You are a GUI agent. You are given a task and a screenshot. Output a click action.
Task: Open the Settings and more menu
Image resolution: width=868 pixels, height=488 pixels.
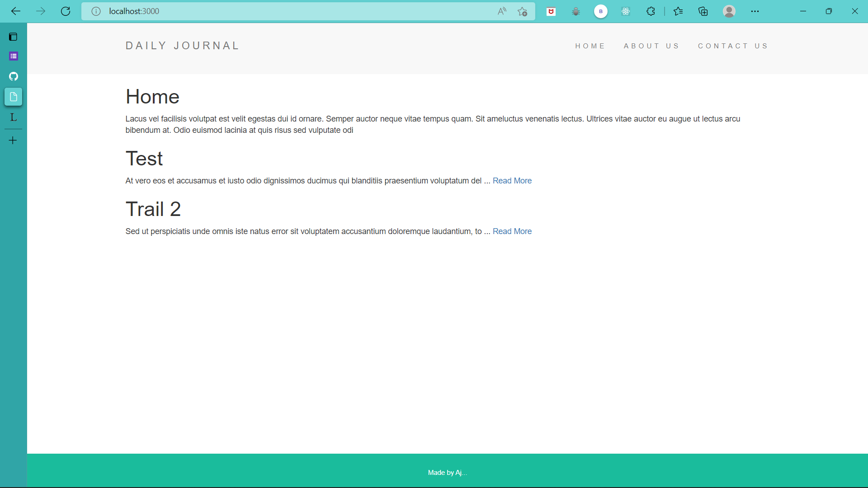tap(755, 11)
